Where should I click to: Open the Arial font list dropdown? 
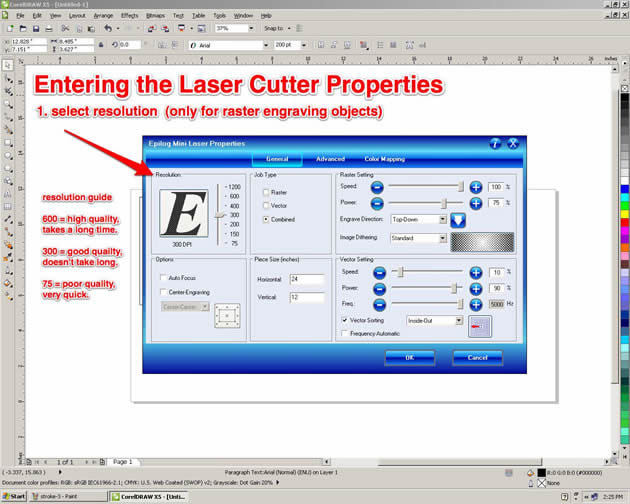(x=266, y=45)
